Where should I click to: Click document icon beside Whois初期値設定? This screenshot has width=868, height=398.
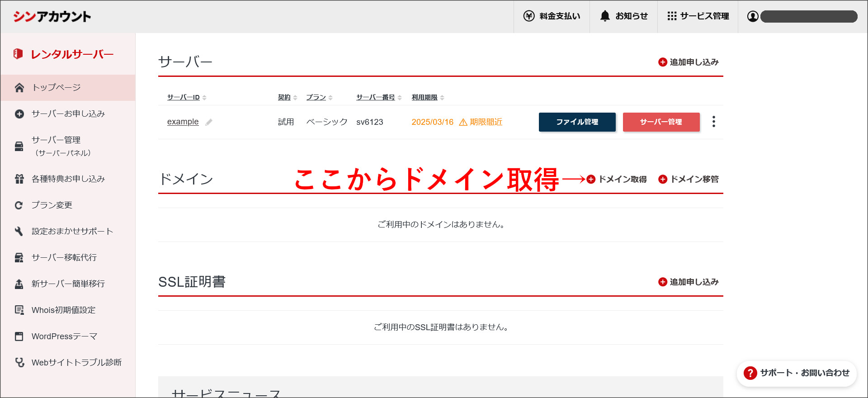click(x=19, y=310)
